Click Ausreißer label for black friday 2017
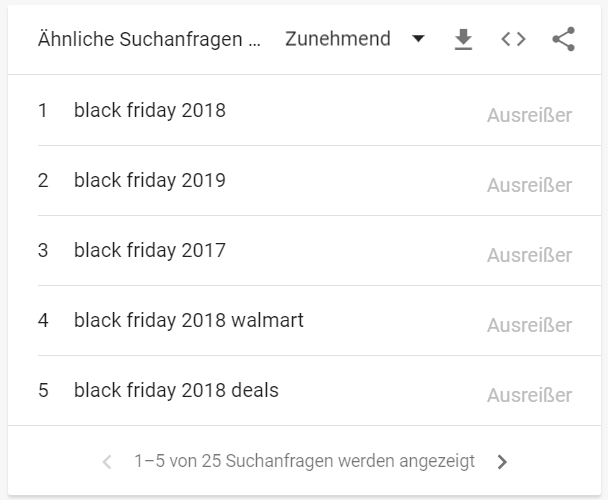Viewport: 608px width, 500px height. (529, 255)
